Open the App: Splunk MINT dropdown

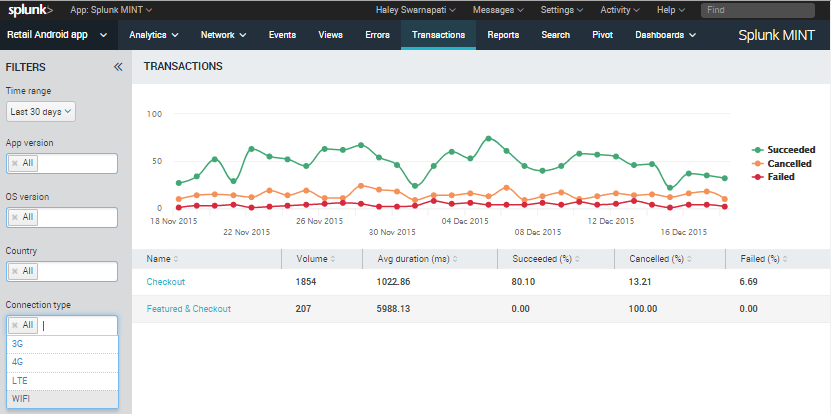coord(111,10)
